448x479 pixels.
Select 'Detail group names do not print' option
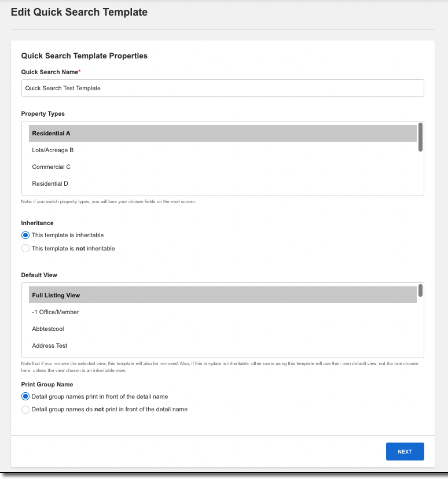(24, 409)
